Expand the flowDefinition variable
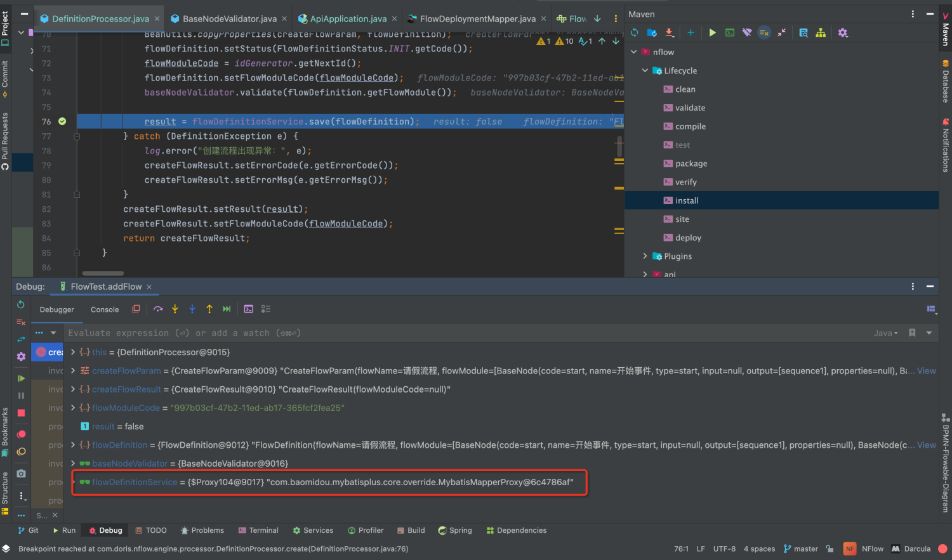This screenshot has width=952, height=560. pos(73,445)
